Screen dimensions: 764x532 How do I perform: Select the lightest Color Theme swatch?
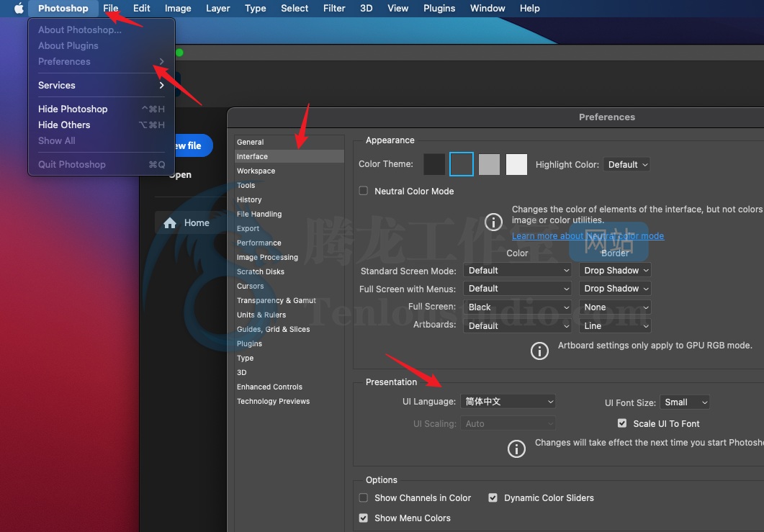pyautogui.click(x=516, y=164)
